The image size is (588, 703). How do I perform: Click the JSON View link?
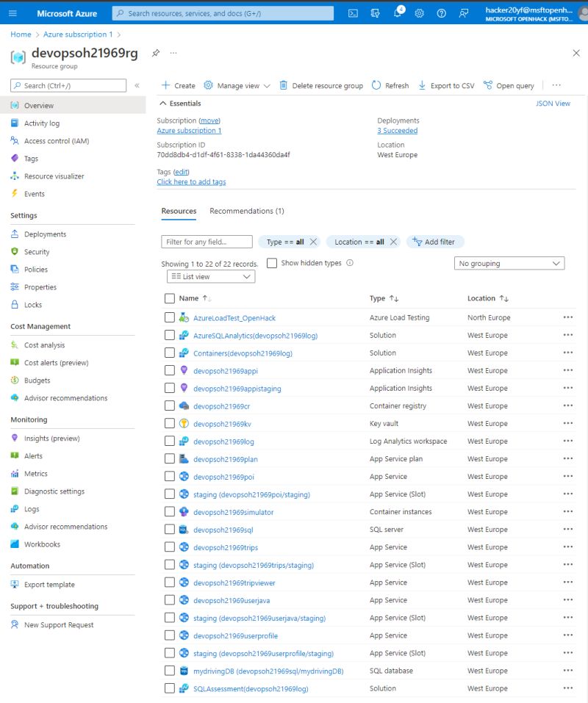553,104
